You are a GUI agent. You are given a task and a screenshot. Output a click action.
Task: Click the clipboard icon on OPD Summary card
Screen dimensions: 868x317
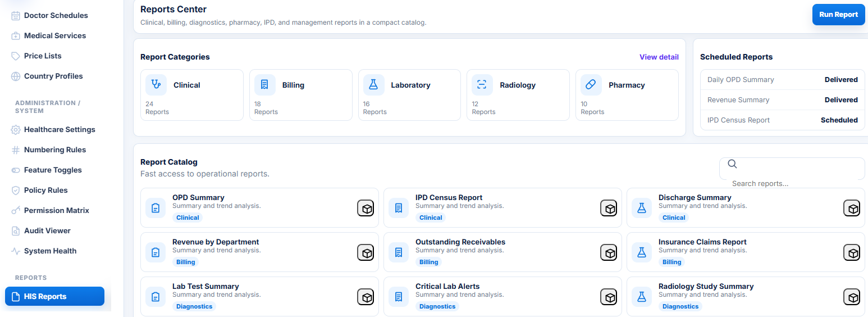pos(156,208)
